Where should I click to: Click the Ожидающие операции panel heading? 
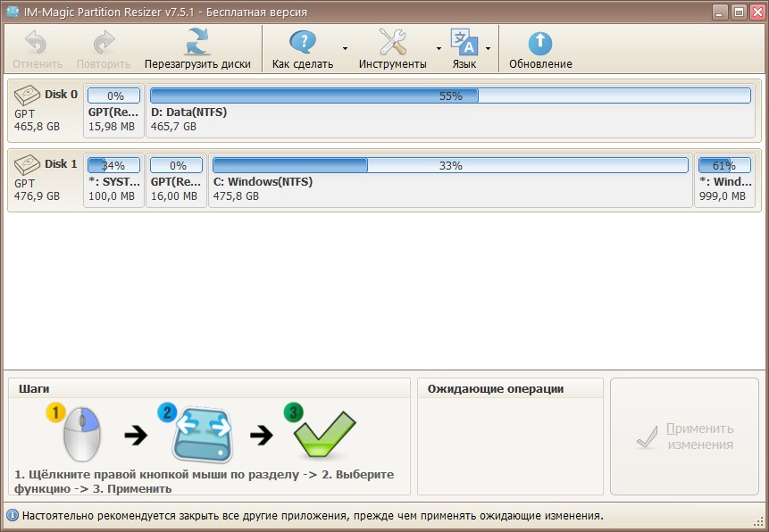tap(496, 389)
